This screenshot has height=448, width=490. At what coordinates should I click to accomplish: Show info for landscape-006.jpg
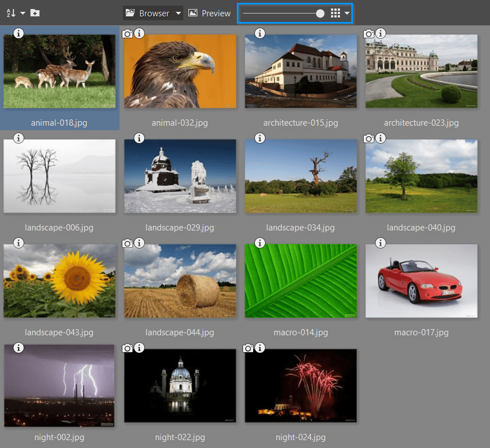coord(19,137)
